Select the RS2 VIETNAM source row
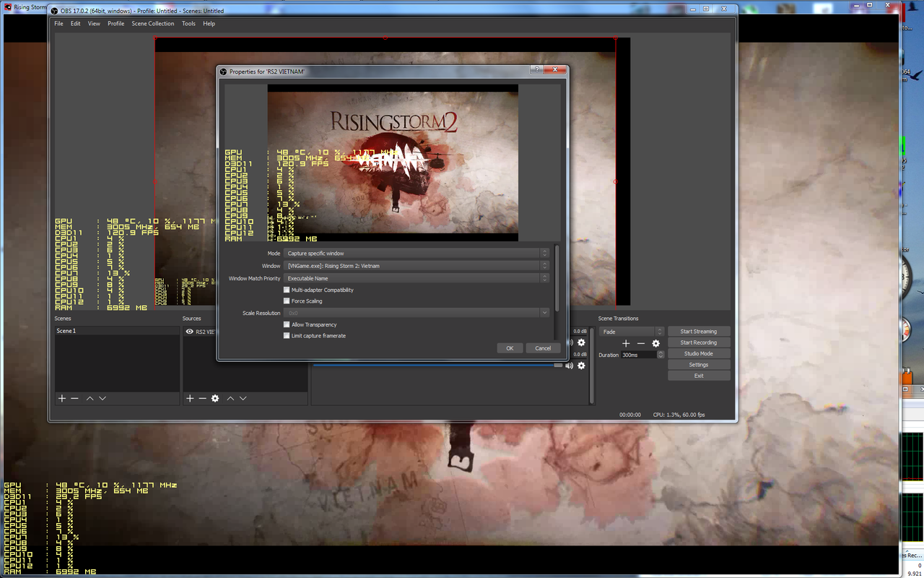Viewport: 924px width, 578px height. 201,332
